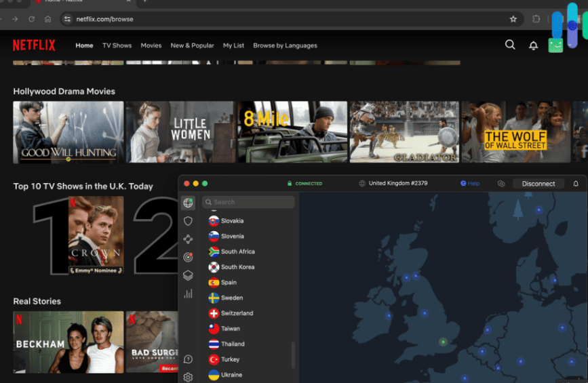Go forward with browser arrow

pyautogui.click(x=15, y=19)
